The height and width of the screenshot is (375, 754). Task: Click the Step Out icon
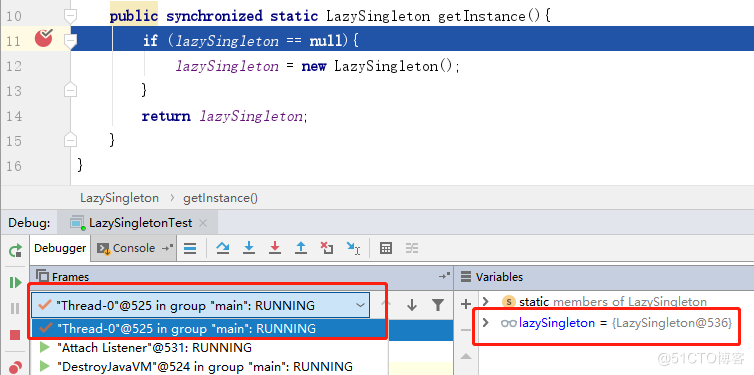(301, 248)
